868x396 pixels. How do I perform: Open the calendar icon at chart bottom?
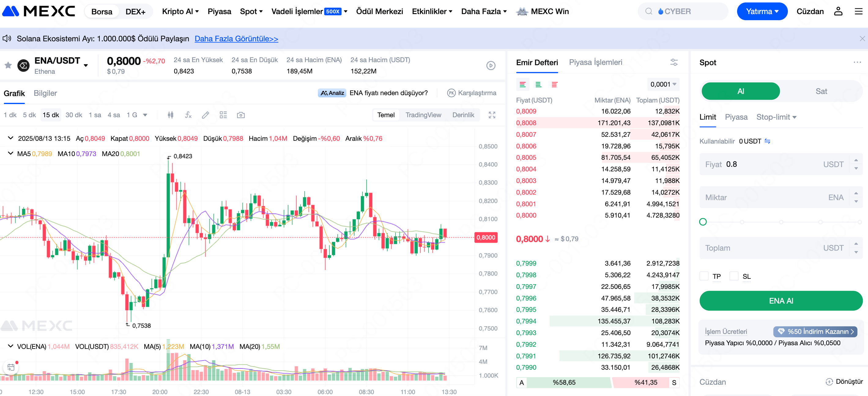click(11, 367)
